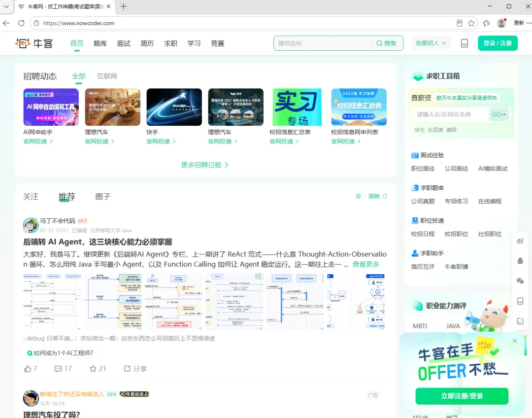Open 简历互评 under 求职助手
532x418 pixels.
click(x=423, y=267)
